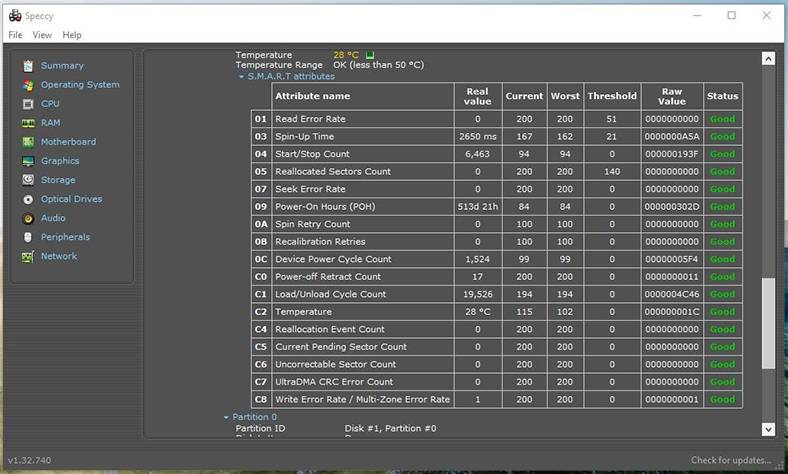Open the View menu

pyautogui.click(x=42, y=35)
